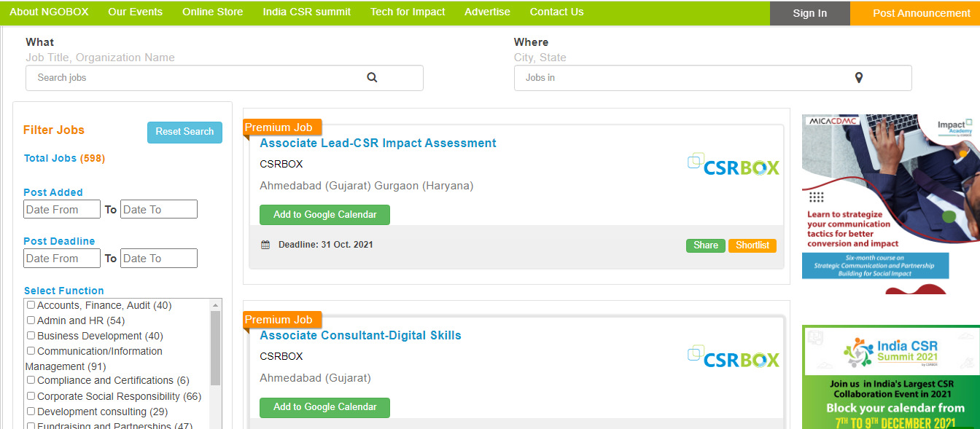The image size is (980, 429).
Task: Open Post Added Date From picker
Action: tap(62, 210)
